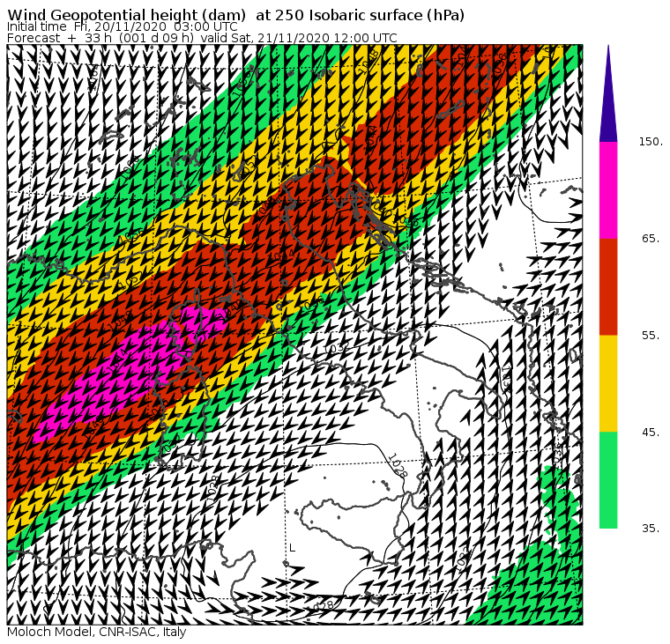Click the 'L' low-pressure marker on map
The image size is (670, 644).
[293, 548]
